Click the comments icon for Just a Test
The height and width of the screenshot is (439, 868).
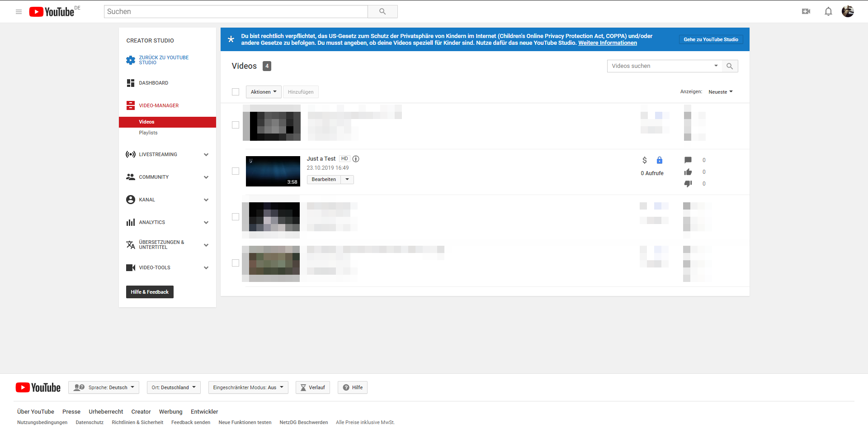coord(688,160)
